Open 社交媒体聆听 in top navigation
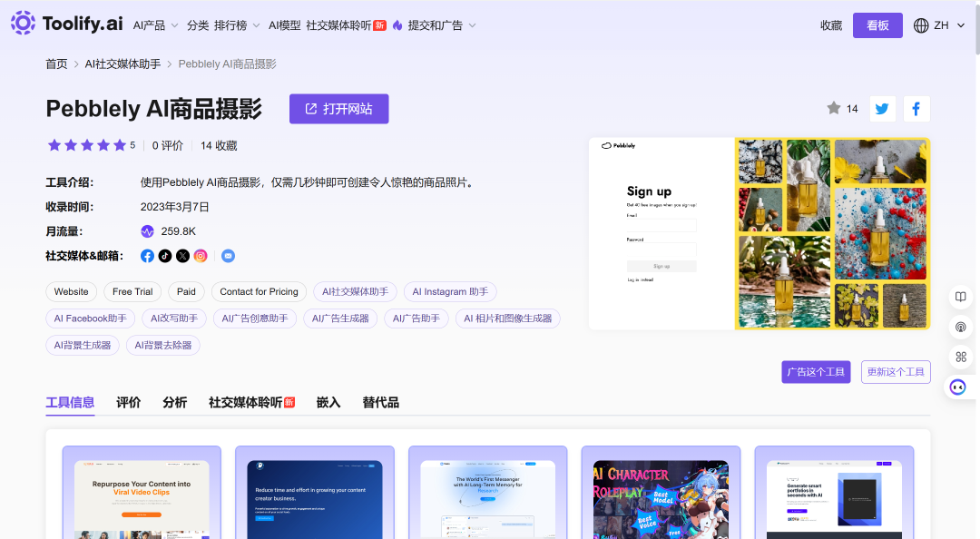Viewport: 980px width, 539px height. pos(346,25)
